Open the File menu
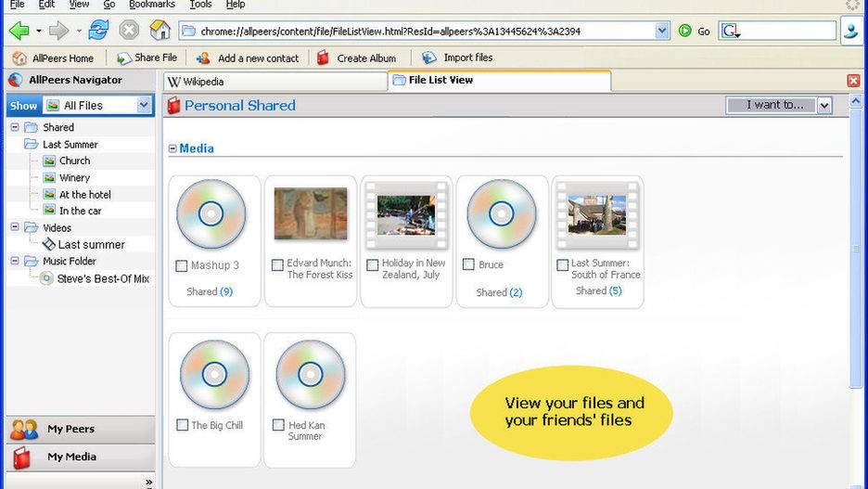868x489 pixels. click(x=17, y=5)
